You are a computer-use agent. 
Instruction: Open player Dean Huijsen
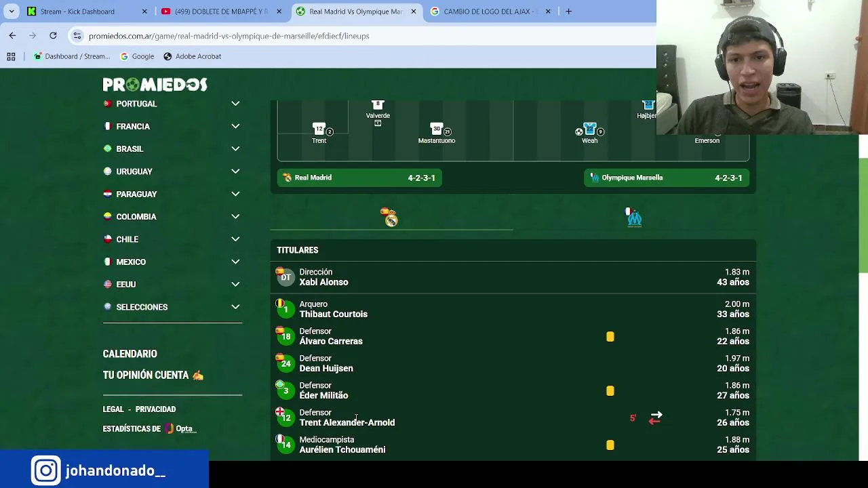(x=513, y=363)
